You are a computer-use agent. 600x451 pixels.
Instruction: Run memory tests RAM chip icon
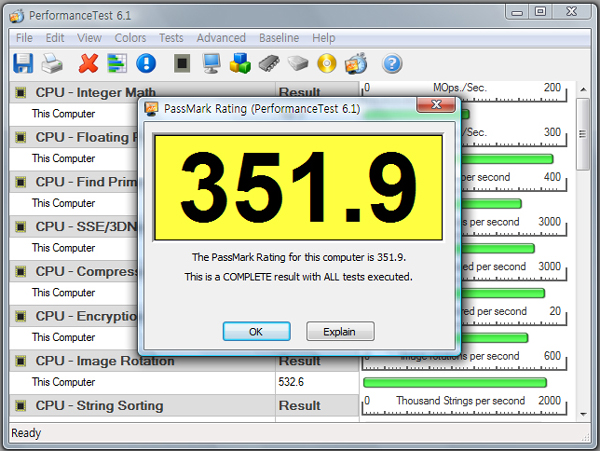click(269, 63)
